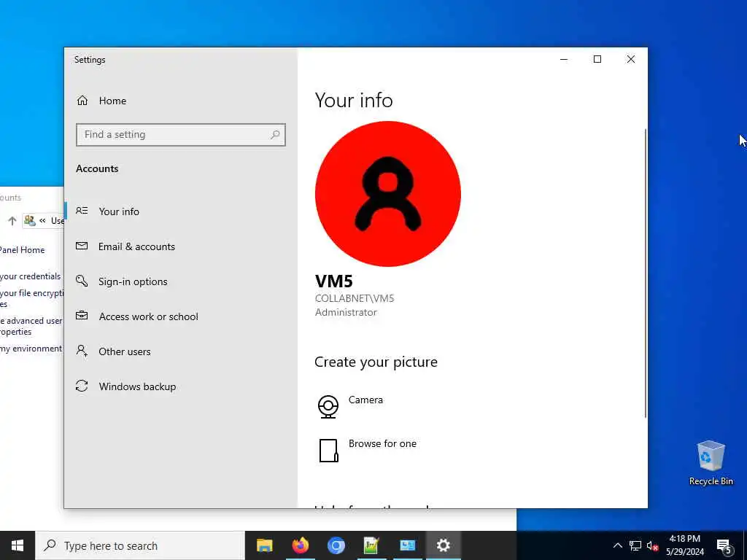This screenshot has width=747, height=560.
Task: Maximize the Settings window
Action: coord(597,60)
